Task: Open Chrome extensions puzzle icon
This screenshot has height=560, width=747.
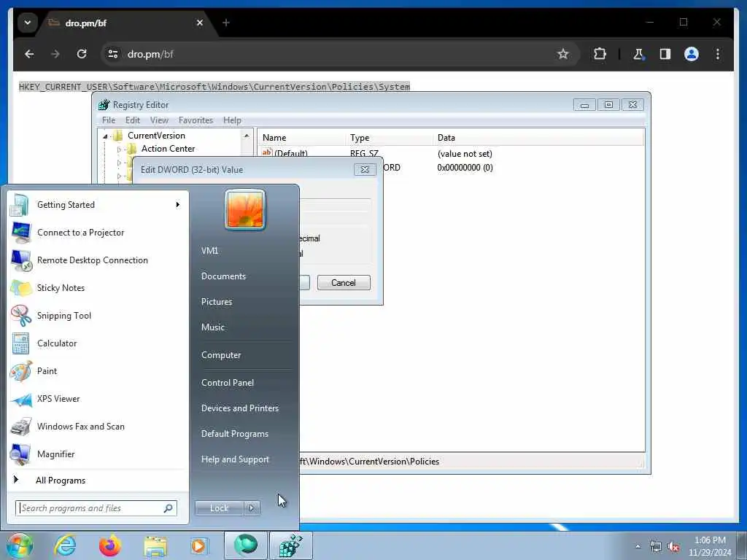Action: [x=600, y=54]
